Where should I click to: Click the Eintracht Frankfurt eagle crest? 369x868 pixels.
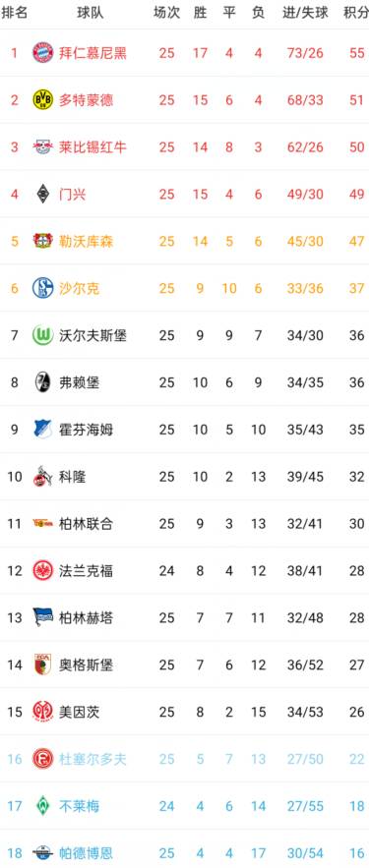[x=42, y=570]
